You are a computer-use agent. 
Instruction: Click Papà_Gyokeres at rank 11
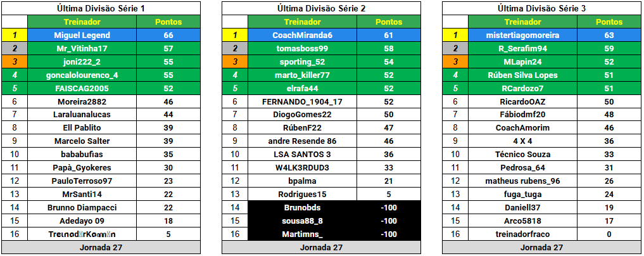(x=82, y=168)
